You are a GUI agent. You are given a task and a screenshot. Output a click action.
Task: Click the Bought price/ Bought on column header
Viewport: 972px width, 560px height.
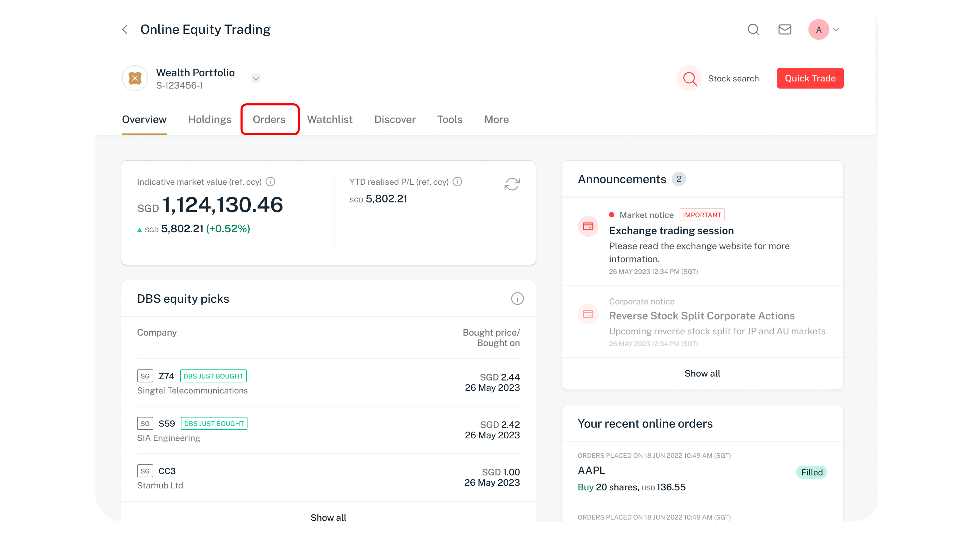pyautogui.click(x=491, y=337)
